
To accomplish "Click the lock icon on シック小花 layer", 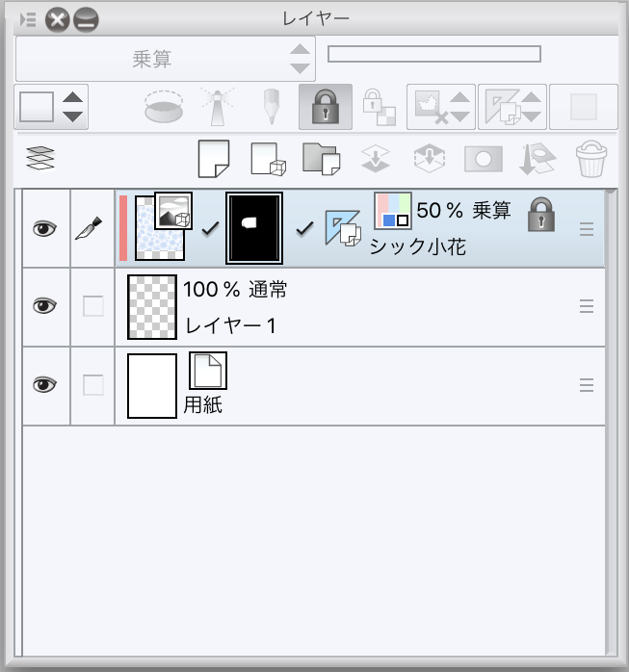I will (541, 215).
